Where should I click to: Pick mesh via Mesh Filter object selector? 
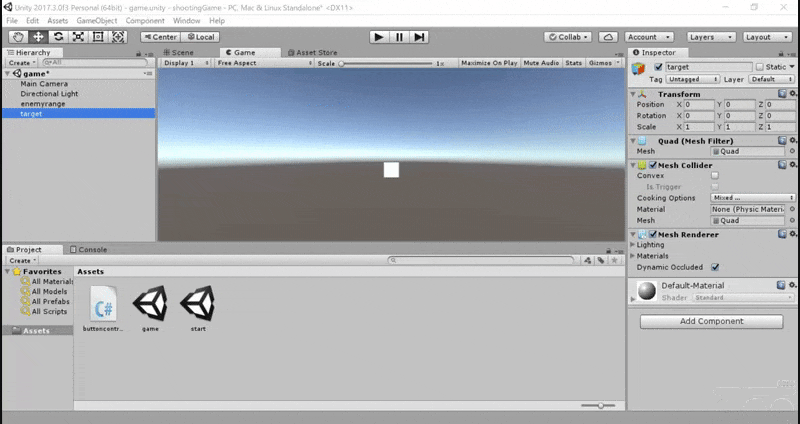pos(792,151)
